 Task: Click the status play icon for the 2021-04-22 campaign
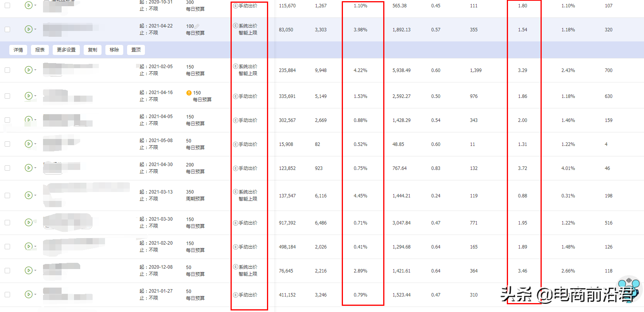(x=28, y=29)
